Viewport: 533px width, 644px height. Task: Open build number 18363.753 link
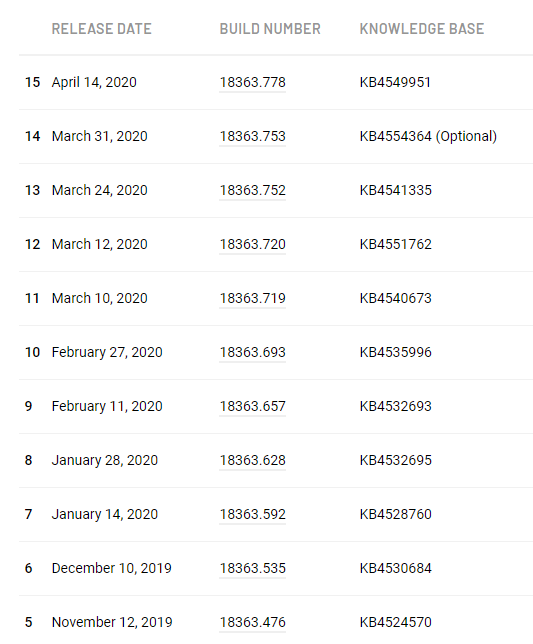pos(253,136)
